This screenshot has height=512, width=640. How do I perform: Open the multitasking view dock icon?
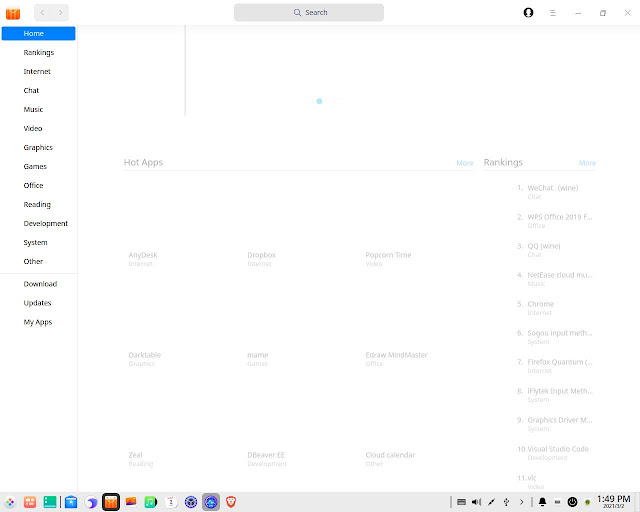[30, 502]
